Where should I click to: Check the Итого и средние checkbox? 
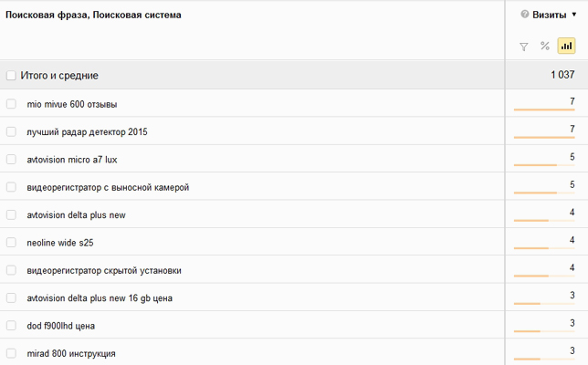point(11,76)
